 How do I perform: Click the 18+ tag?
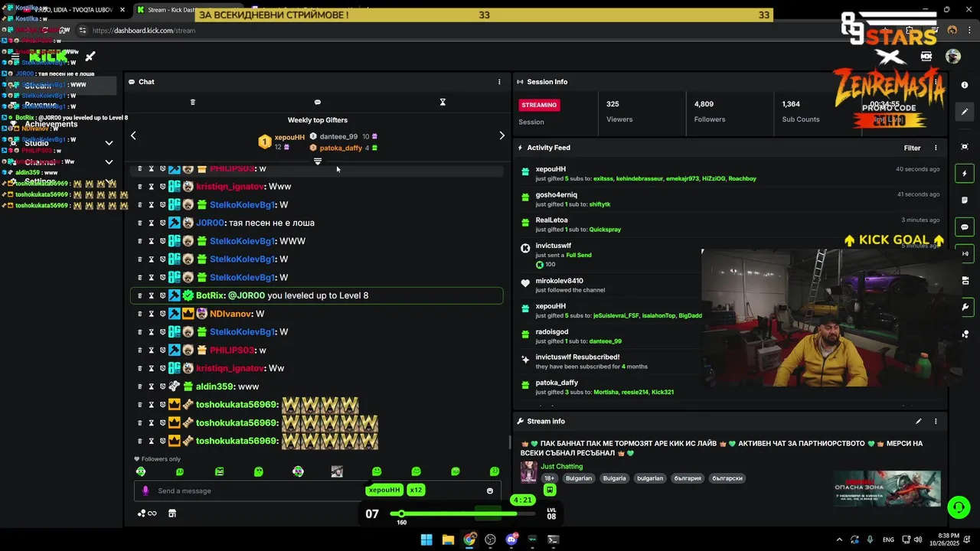coord(549,478)
